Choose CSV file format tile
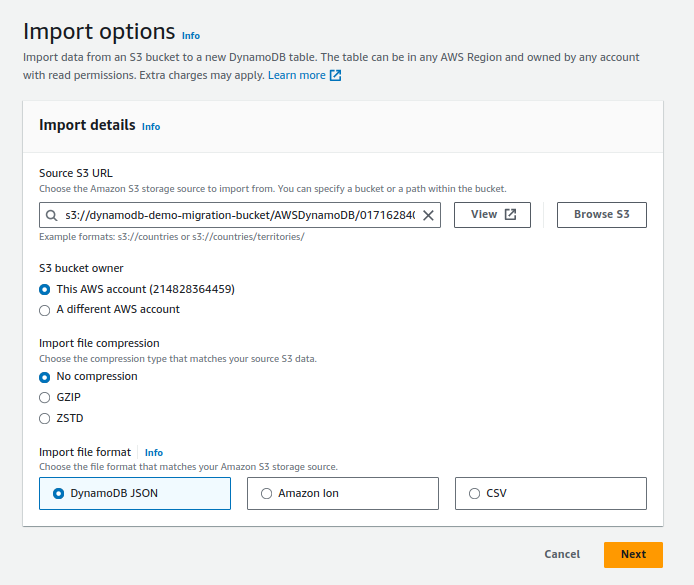The image size is (694, 585). point(551,493)
